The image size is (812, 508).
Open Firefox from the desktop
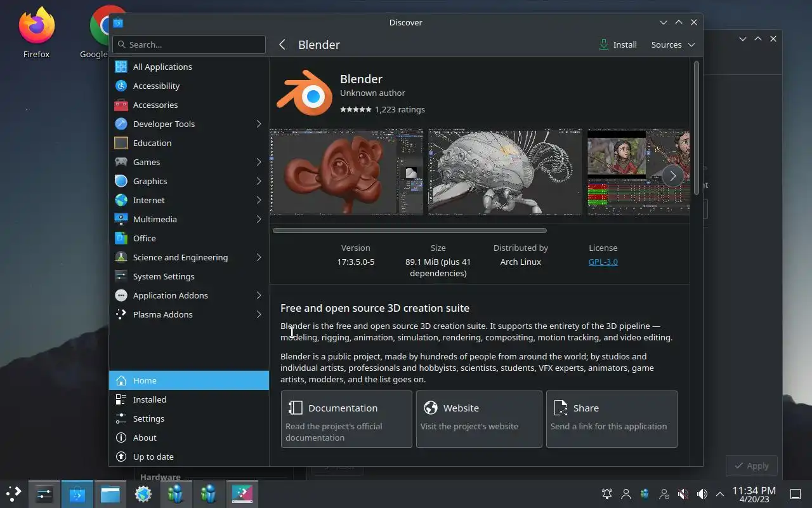(36, 32)
